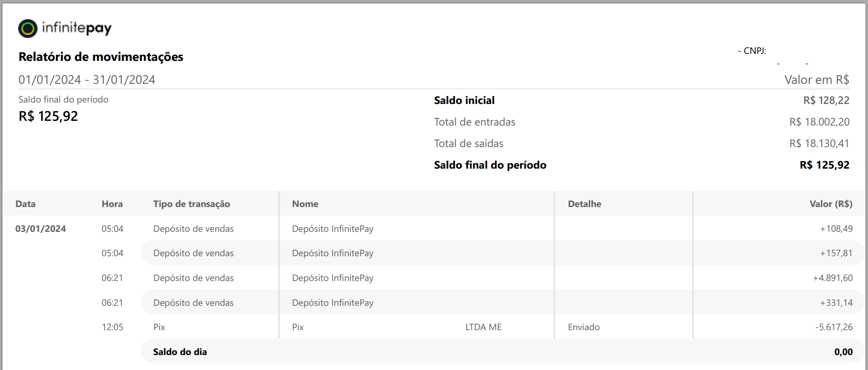Click the Nome column header
This screenshot has height=370, width=868.
point(305,204)
